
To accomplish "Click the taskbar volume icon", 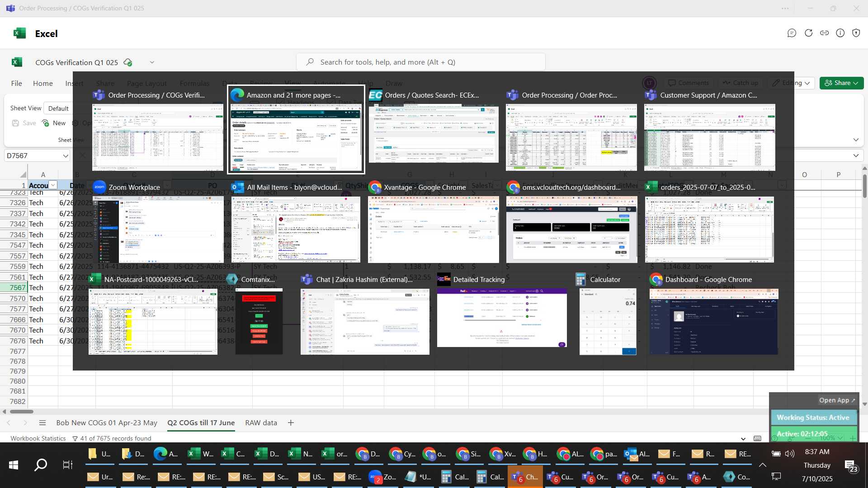I will [790, 454].
